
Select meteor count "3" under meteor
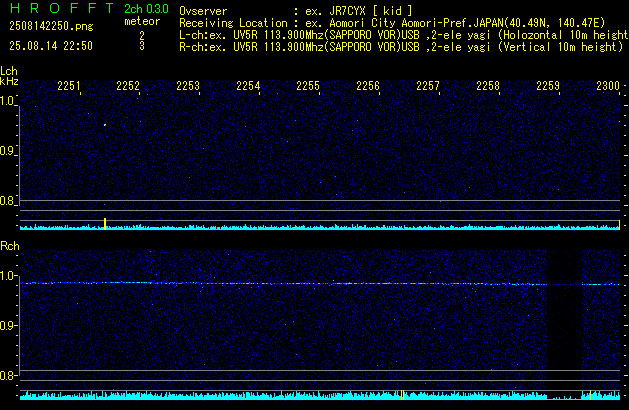142,46
